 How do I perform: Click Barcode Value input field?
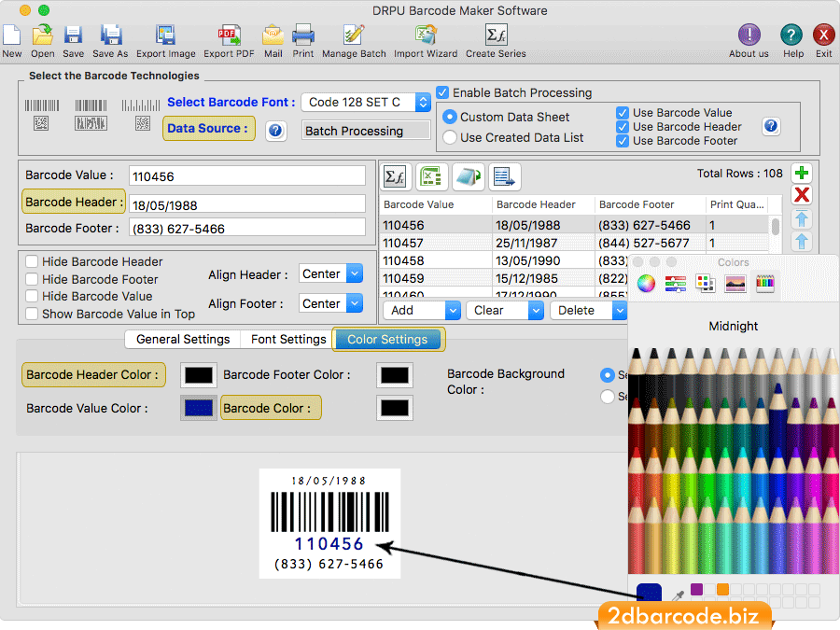click(x=247, y=175)
